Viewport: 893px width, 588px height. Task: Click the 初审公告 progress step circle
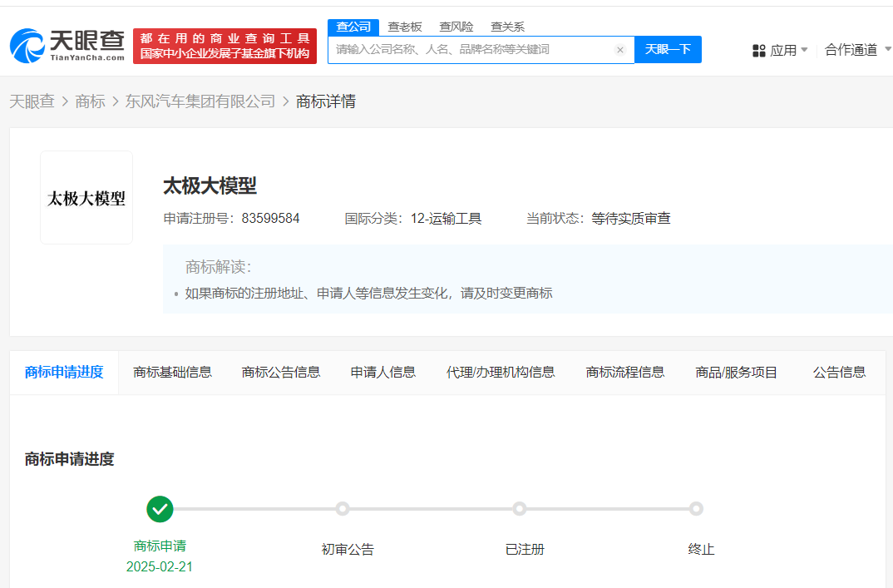(x=342, y=508)
